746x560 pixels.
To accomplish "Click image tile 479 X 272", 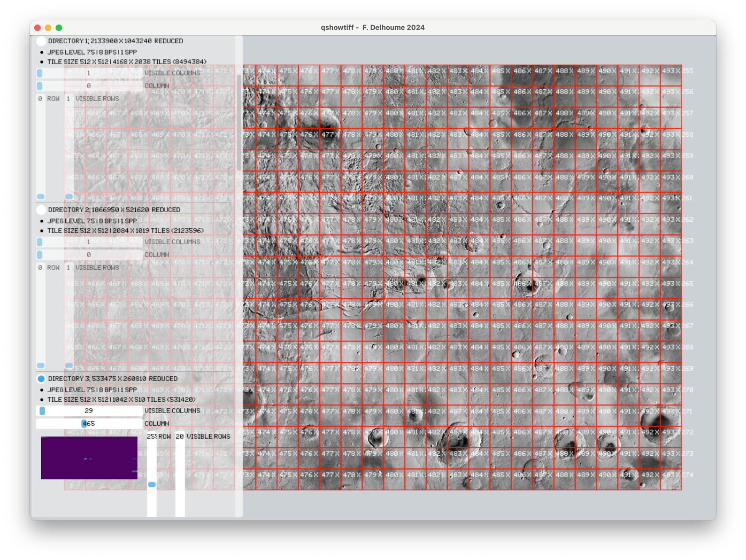I will pyautogui.click(x=373, y=437).
